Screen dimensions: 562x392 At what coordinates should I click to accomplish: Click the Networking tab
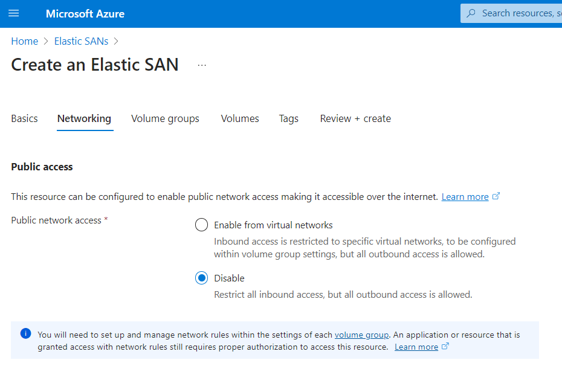point(84,118)
